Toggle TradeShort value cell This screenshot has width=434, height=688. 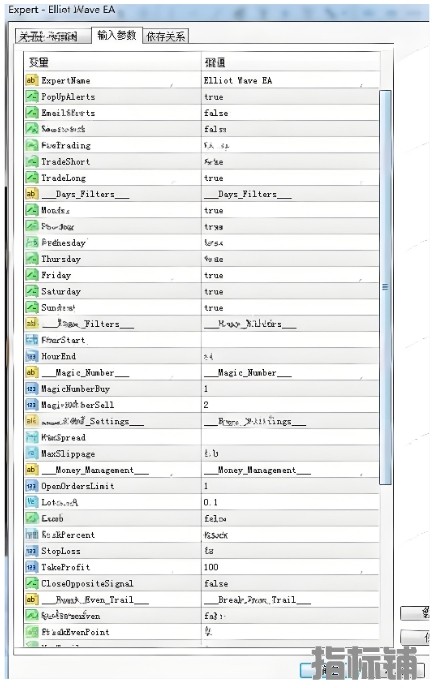[x=290, y=161]
